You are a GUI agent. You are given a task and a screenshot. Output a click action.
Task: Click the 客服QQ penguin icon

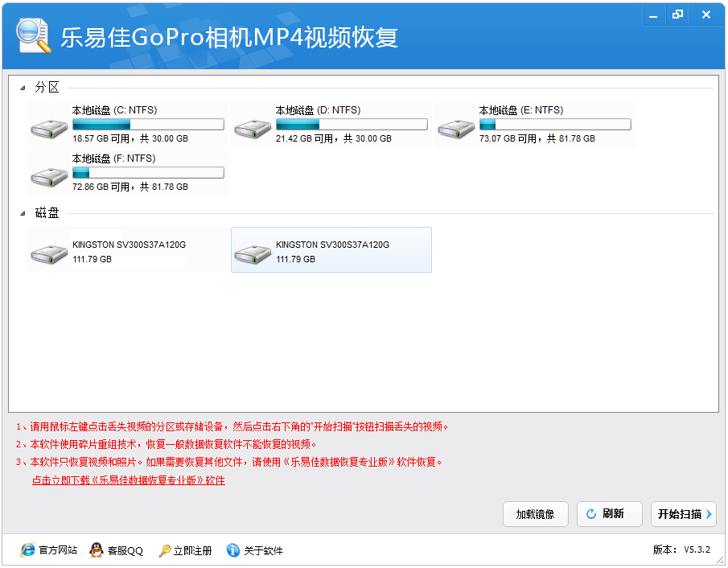click(97, 550)
